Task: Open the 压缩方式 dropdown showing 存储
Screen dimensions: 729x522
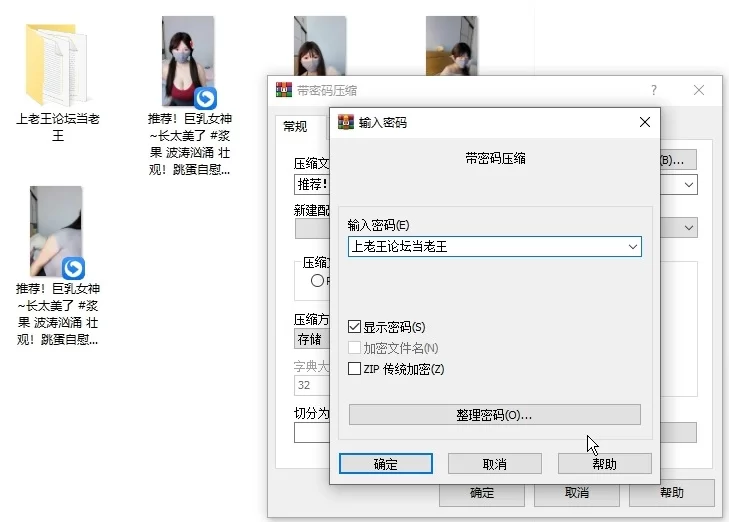Action: click(x=311, y=340)
